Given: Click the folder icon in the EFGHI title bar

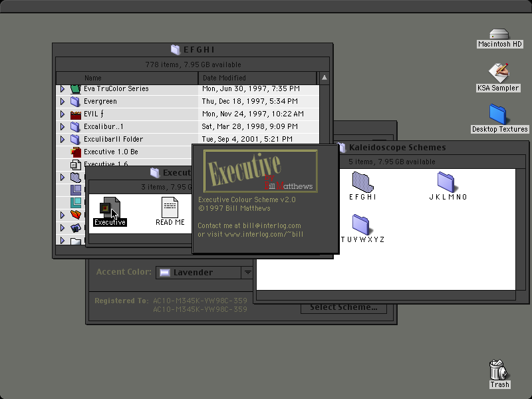Looking at the screenshot, I should (176, 50).
